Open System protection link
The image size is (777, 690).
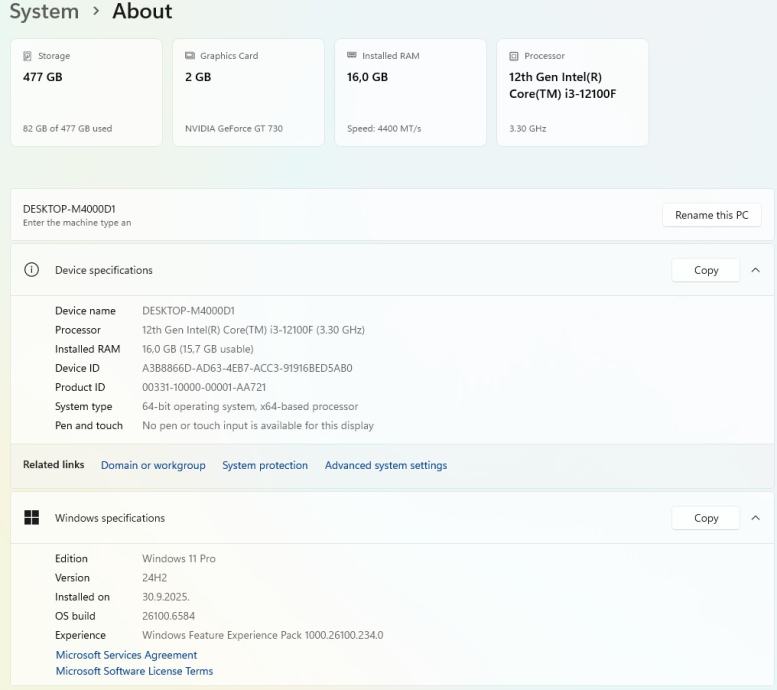tap(265, 465)
